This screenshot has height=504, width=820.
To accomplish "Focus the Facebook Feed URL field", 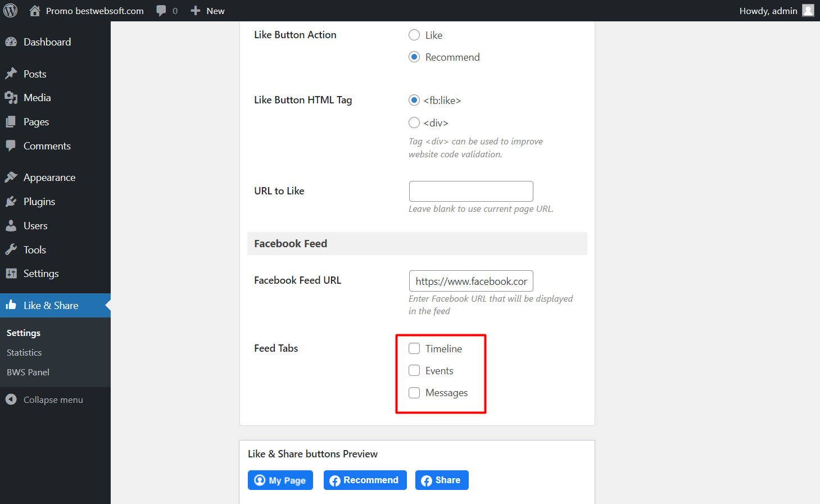I will [471, 281].
